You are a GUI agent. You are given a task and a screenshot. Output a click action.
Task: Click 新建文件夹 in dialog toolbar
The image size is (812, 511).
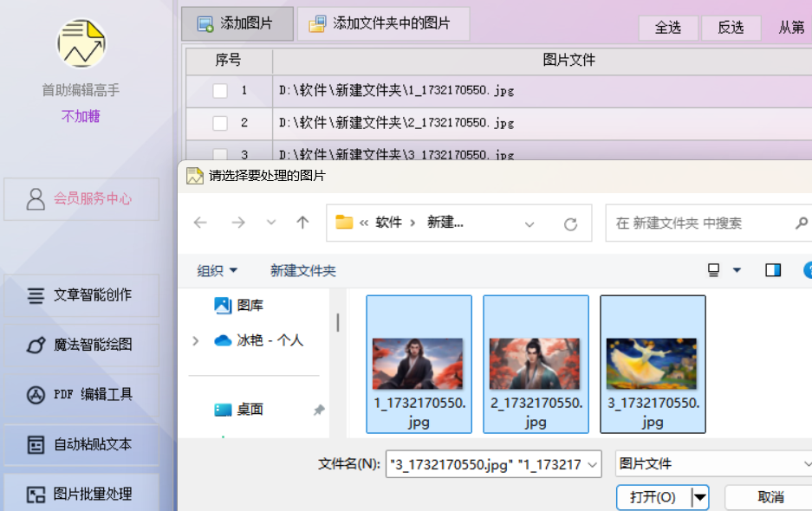(x=303, y=270)
